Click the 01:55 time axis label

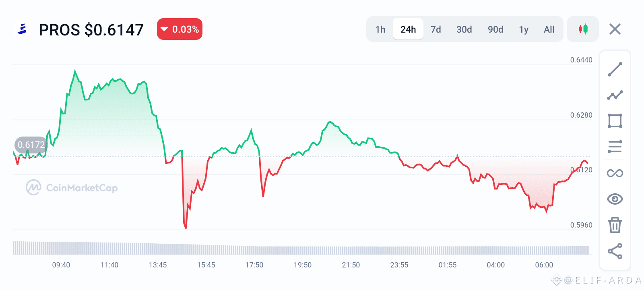(x=448, y=265)
